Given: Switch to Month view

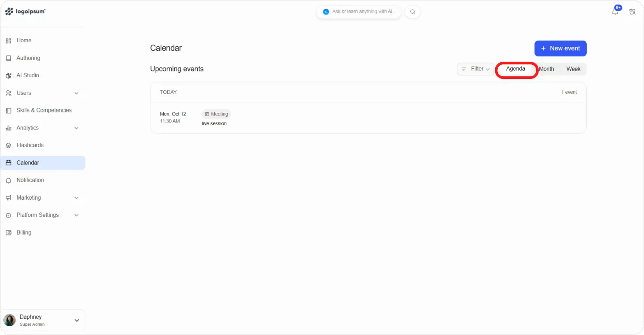Looking at the screenshot, I should pos(546,69).
